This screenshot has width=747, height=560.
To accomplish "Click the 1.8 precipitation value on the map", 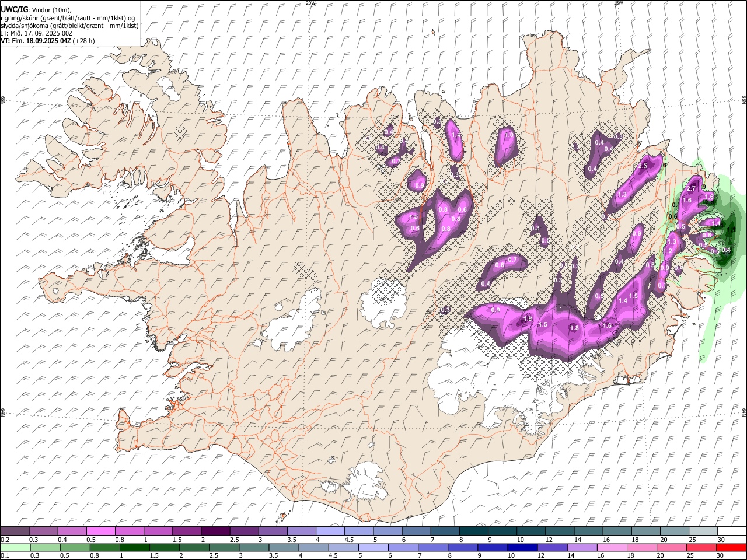I will click(574, 328).
